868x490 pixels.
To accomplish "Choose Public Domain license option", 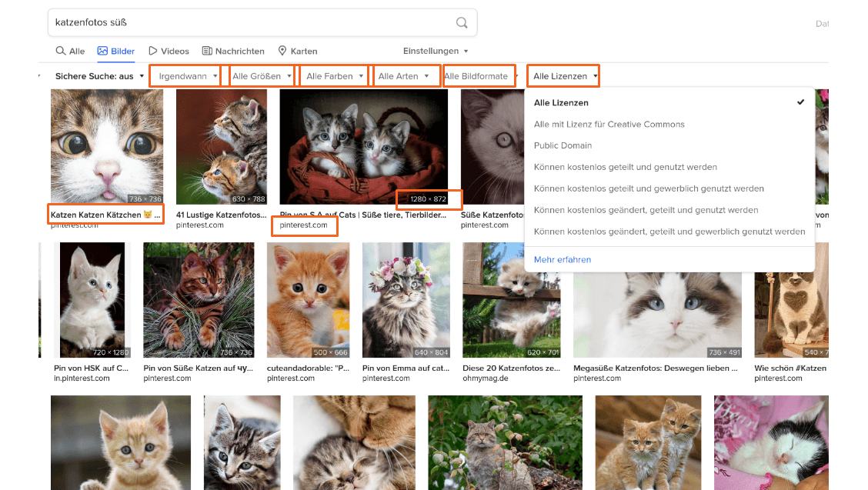I will pyautogui.click(x=563, y=145).
